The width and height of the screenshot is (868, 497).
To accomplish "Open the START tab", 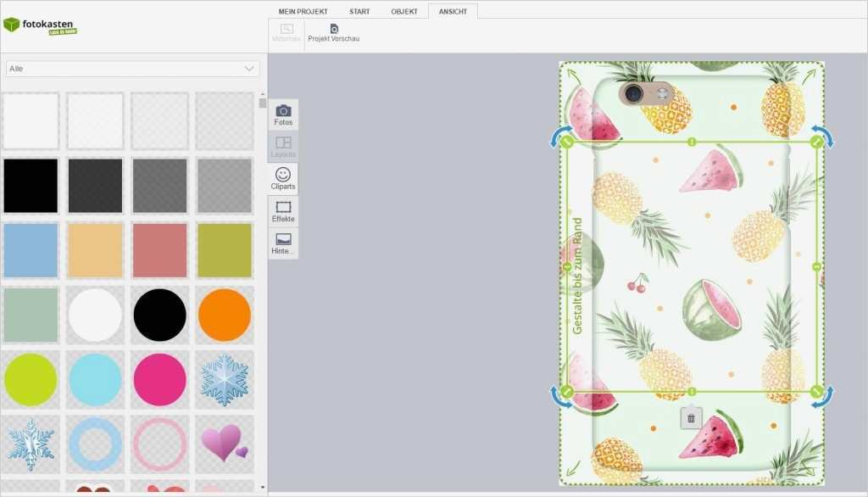I will (359, 11).
